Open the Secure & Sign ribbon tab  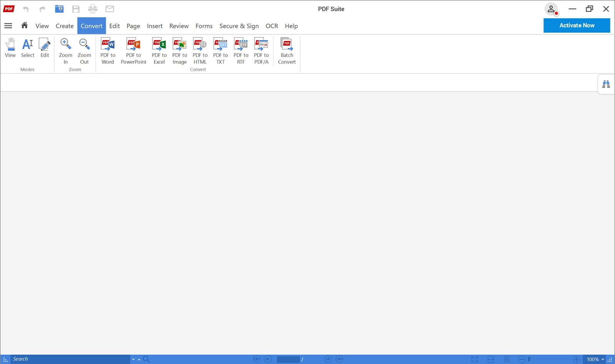(x=239, y=26)
